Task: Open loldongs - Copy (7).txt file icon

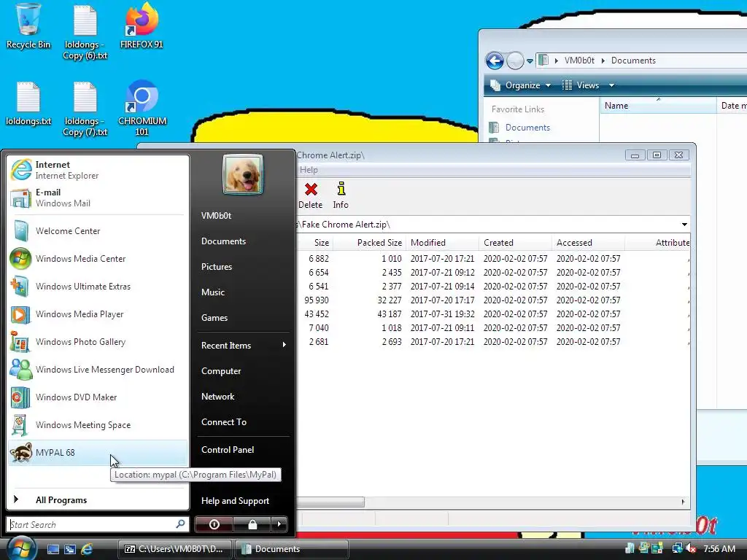Action: pyautogui.click(x=85, y=109)
